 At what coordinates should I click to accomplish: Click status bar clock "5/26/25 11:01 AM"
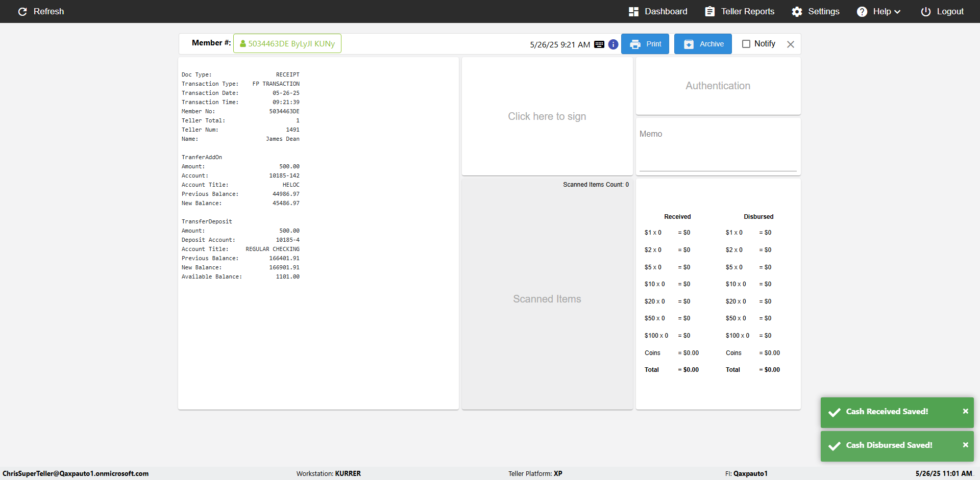[944, 473]
